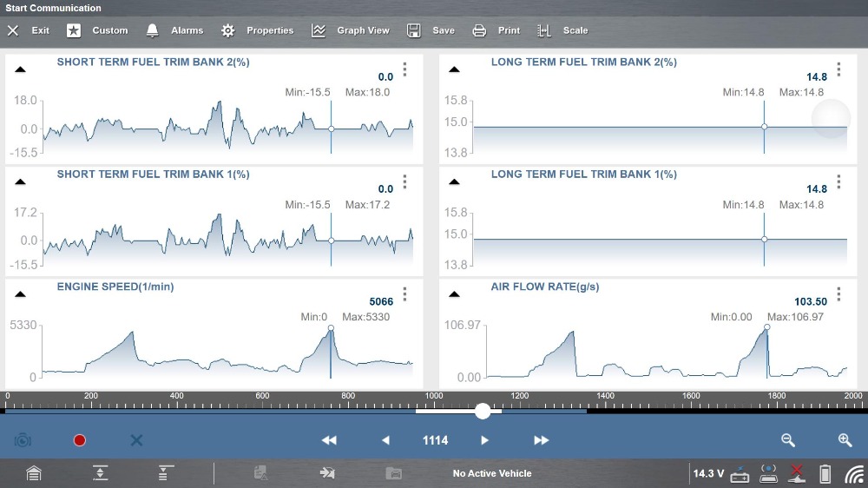This screenshot has width=868, height=488.
Task: Click the clear data X icon
Action: 136,440
